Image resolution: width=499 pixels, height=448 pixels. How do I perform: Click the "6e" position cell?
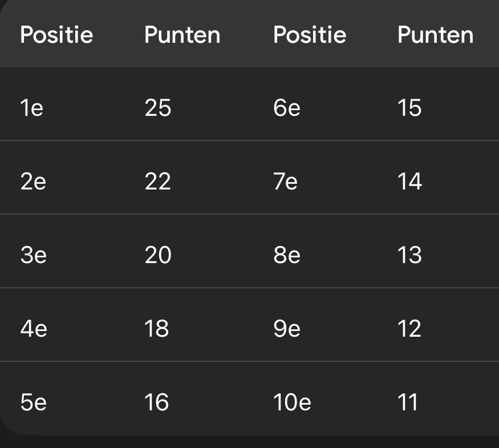point(286,108)
